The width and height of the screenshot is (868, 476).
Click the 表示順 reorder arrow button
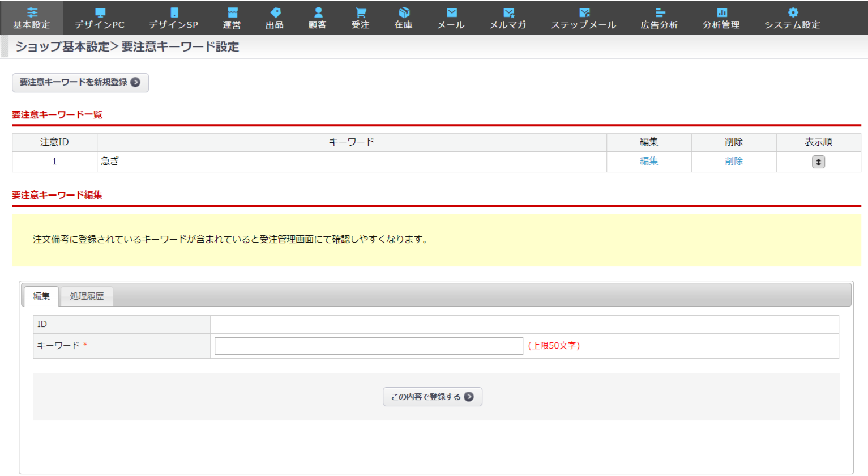[x=818, y=162]
